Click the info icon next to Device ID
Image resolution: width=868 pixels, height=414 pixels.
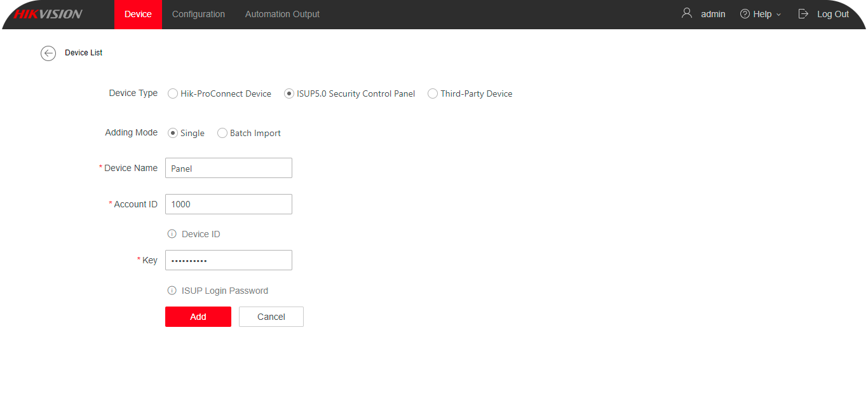point(172,234)
